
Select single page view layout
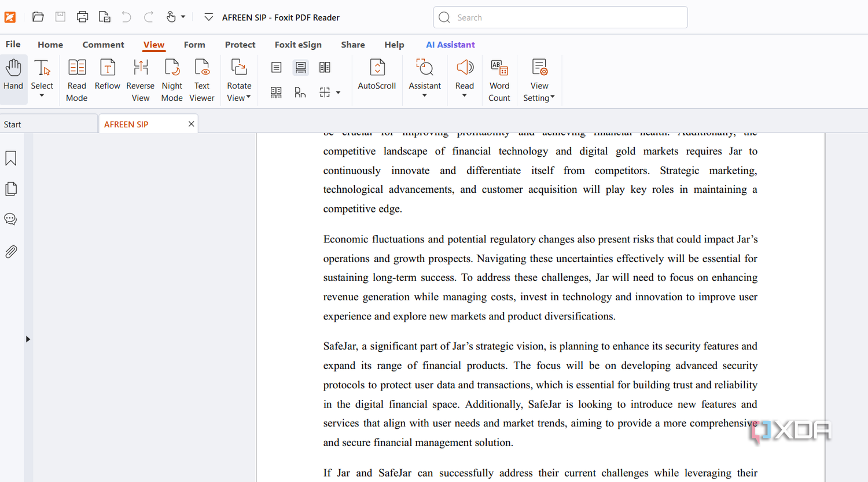[276, 68]
